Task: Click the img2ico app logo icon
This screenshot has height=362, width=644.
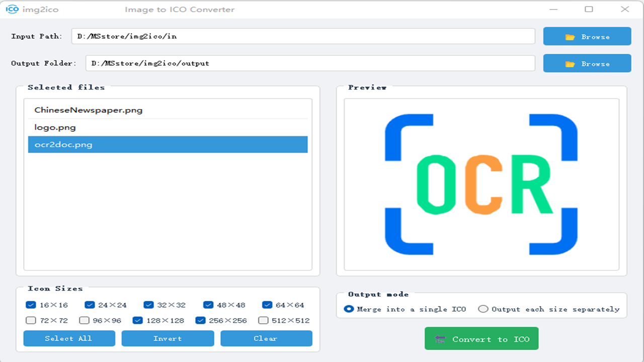Action: 12,10
